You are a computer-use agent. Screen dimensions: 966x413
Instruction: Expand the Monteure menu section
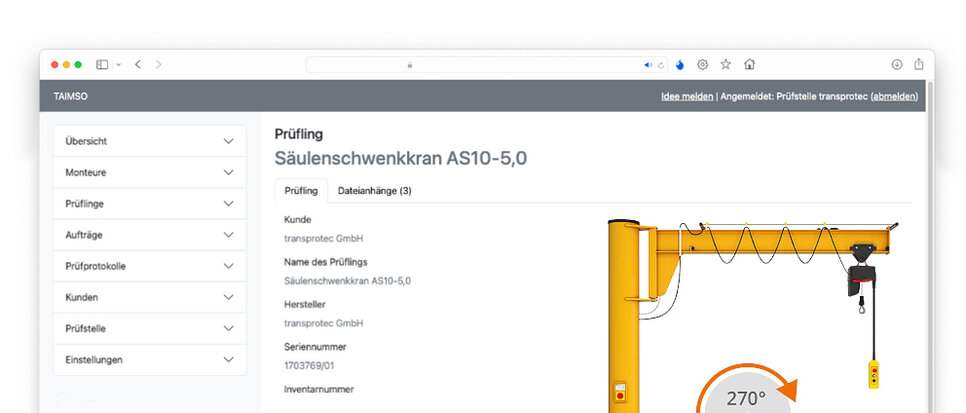tap(150, 173)
